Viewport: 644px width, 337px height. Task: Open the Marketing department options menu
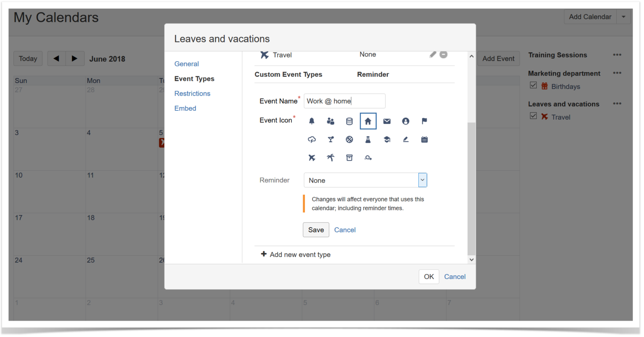(617, 73)
